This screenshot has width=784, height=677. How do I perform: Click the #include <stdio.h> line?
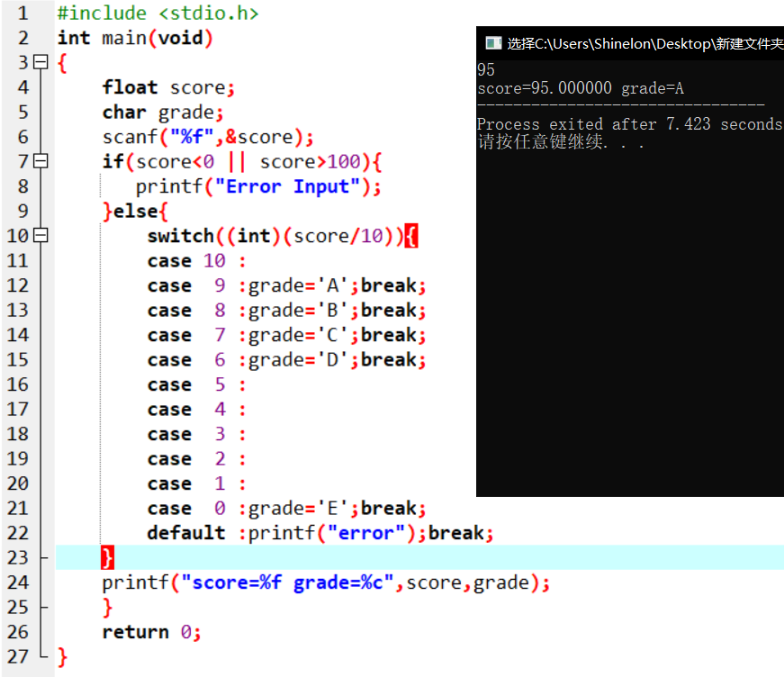pos(158,13)
